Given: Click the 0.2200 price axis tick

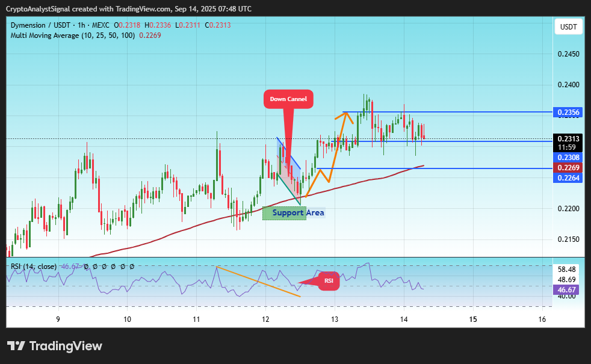Looking at the screenshot, I should [x=568, y=208].
